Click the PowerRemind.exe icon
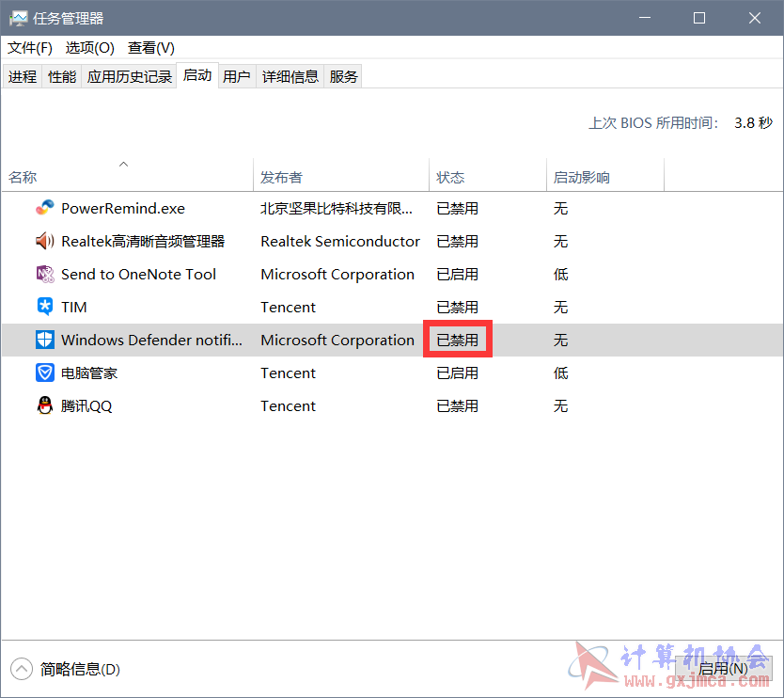Viewport: 784px width, 698px height. (44, 208)
